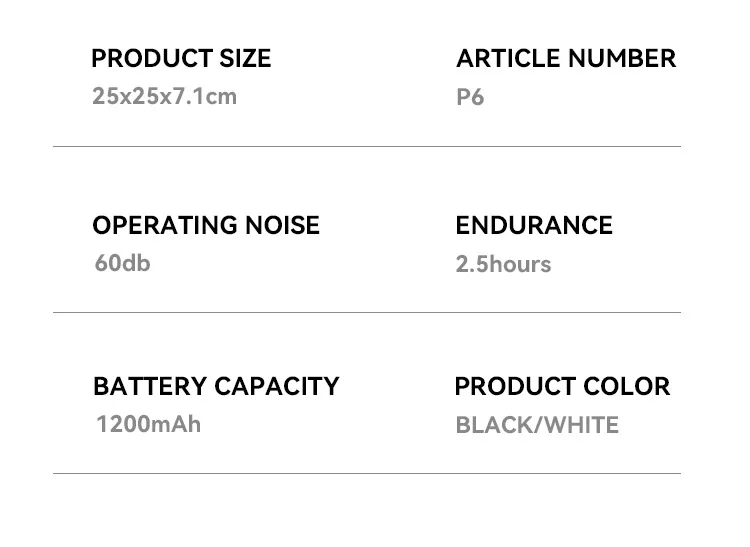This screenshot has width=750, height=547.
Task: Select the BLACK/WHITE color value
Action: click(x=537, y=426)
